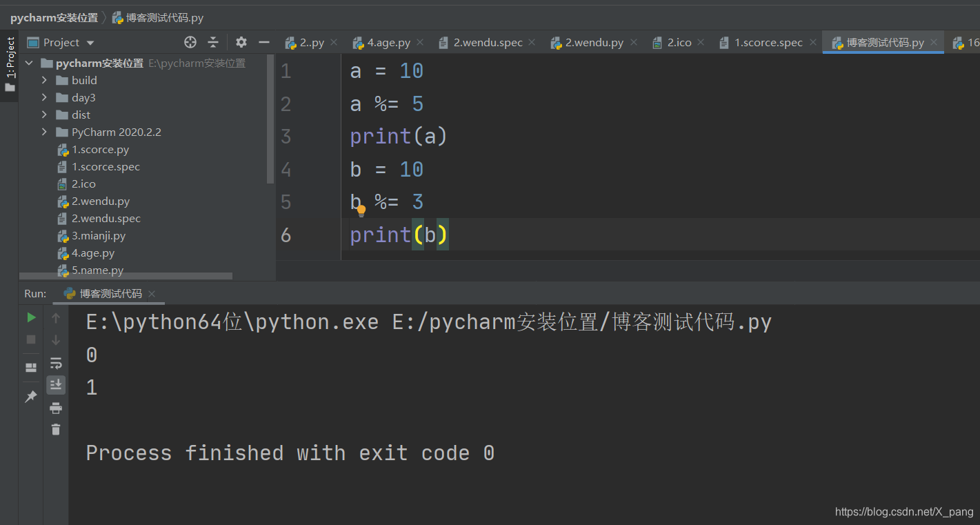Click on code line b %= 3
The image size is (980, 525).
coord(386,202)
